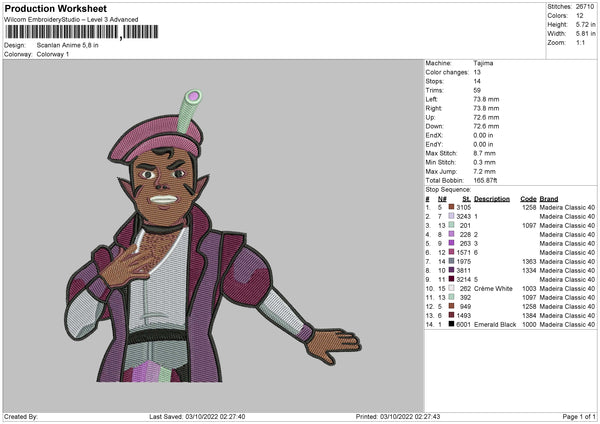Click the Stops value '14'
This screenshot has height=424, width=600.
(477, 81)
